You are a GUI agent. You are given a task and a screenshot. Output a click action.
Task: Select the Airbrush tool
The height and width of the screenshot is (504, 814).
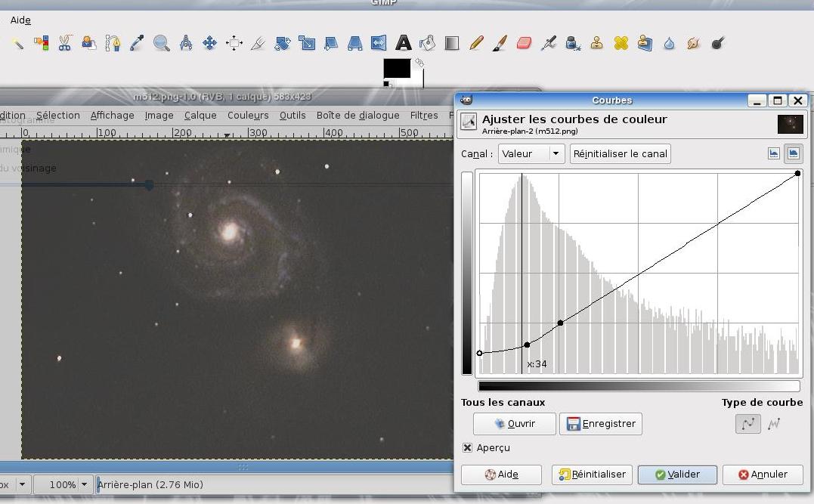548,43
